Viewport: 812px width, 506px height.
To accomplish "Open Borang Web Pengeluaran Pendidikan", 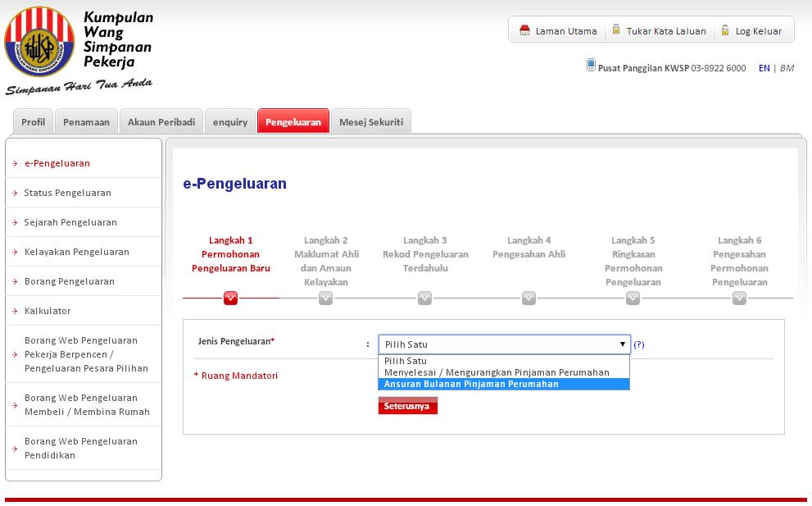I will coord(80,448).
